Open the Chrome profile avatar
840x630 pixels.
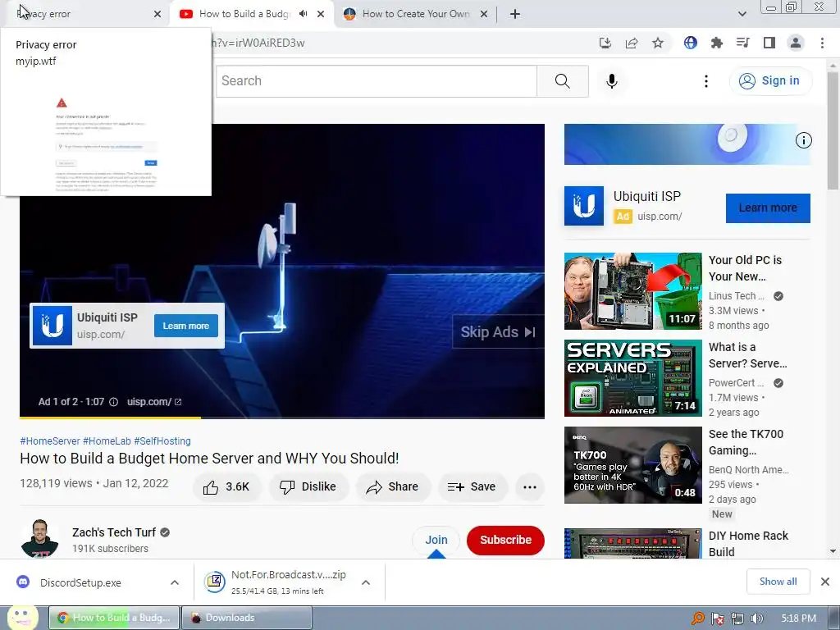pos(796,43)
